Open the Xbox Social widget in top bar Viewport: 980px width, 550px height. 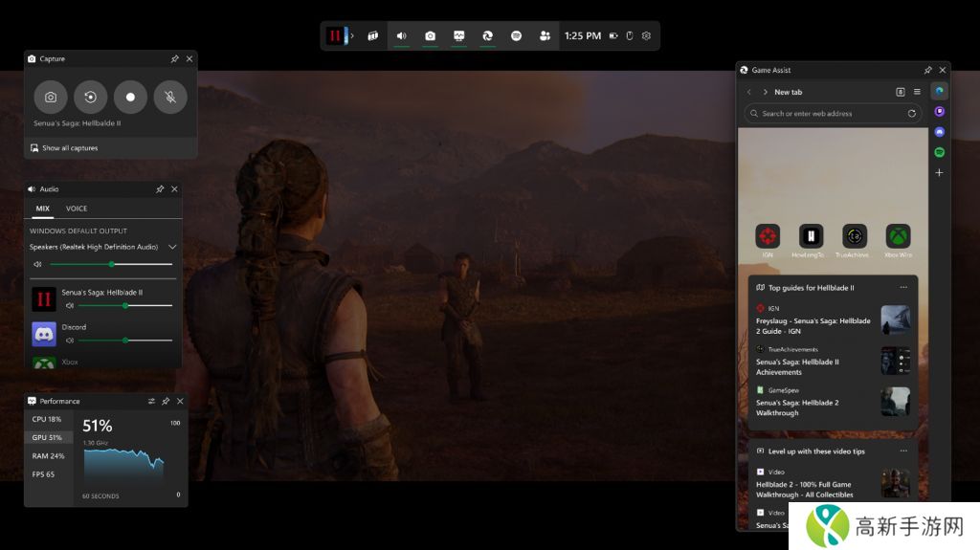[545, 35]
